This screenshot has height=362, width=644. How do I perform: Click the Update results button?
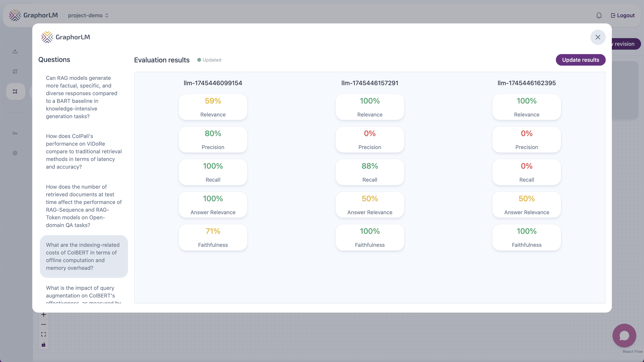[581, 60]
